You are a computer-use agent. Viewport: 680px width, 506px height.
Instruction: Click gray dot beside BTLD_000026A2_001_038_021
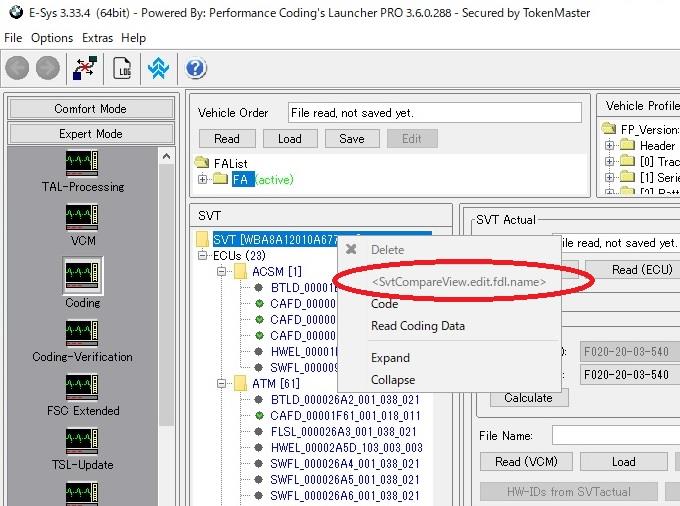(x=258, y=399)
